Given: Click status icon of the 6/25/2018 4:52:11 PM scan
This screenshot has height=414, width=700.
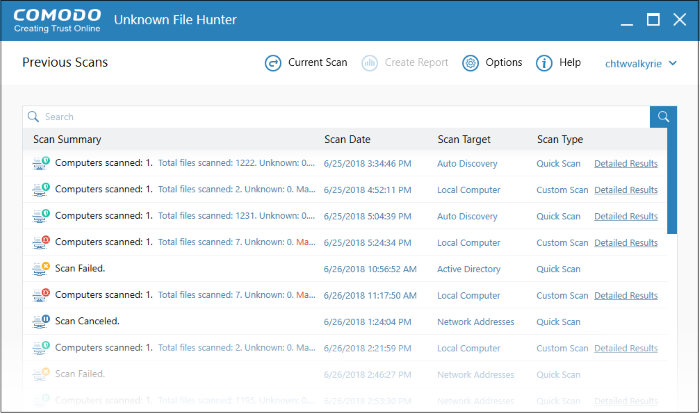Looking at the screenshot, I should [41, 189].
